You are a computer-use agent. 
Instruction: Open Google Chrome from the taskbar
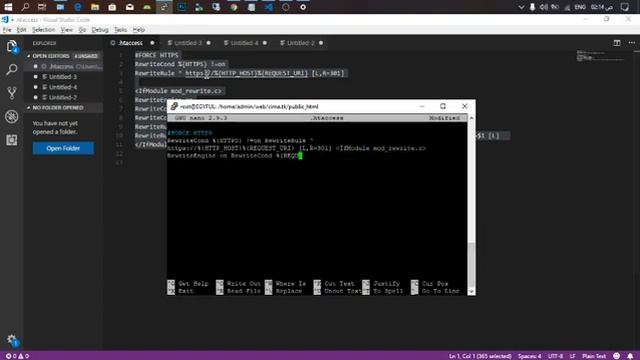point(233,7)
